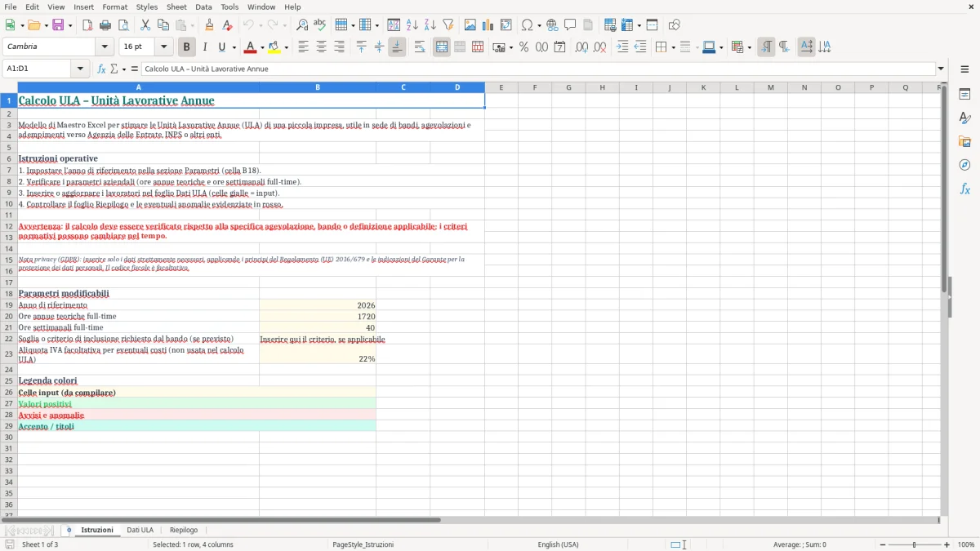The width and height of the screenshot is (980, 551).
Task: Insert a comment
Action: pyautogui.click(x=570, y=25)
